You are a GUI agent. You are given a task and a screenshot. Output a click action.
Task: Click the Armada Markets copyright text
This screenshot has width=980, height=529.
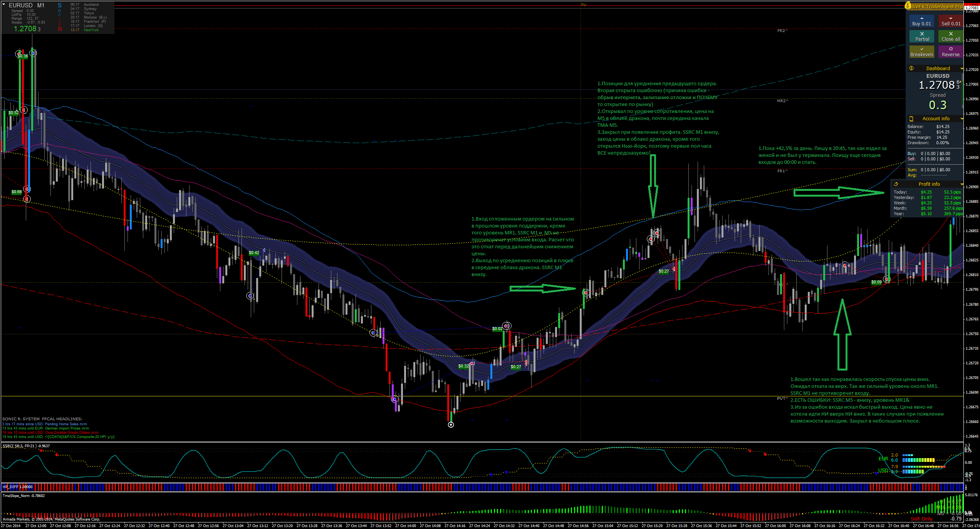click(x=51, y=519)
